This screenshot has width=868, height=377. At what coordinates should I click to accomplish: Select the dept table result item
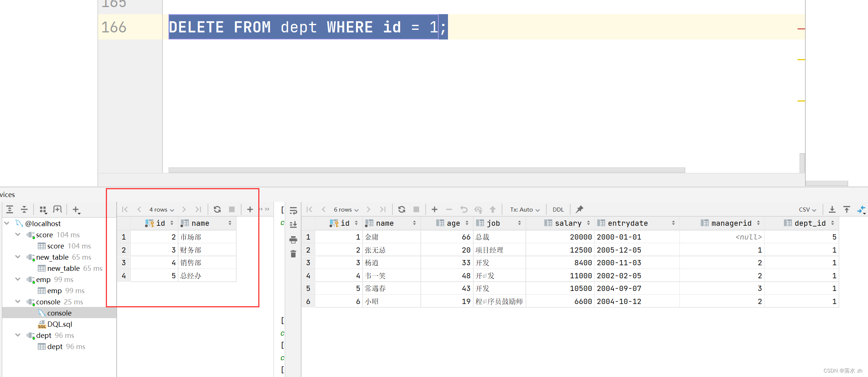(x=61, y=346)
